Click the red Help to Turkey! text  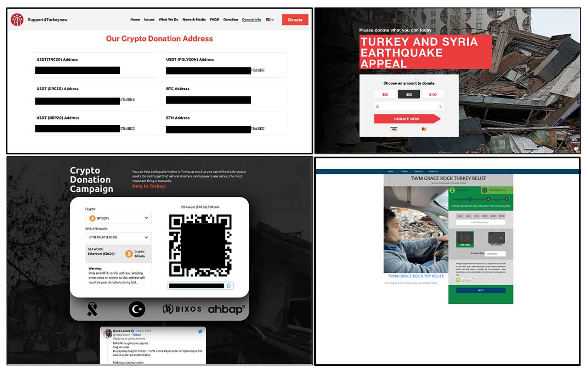point(149,186)
